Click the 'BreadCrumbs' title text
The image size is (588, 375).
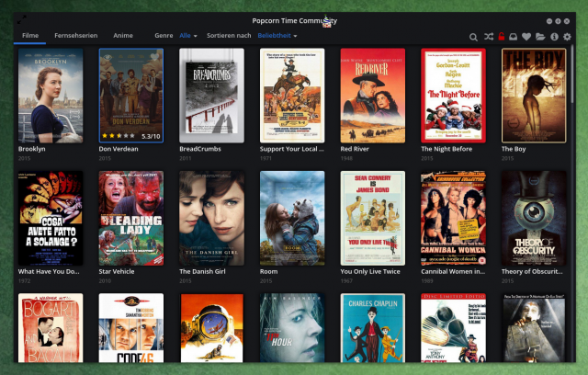click(200, 149)
